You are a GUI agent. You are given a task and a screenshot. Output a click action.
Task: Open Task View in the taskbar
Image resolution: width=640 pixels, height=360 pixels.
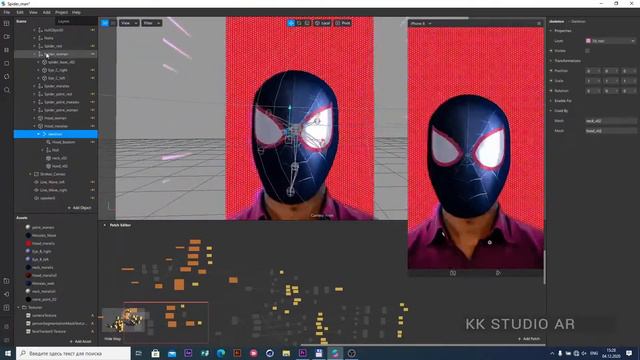coord(139,353)
